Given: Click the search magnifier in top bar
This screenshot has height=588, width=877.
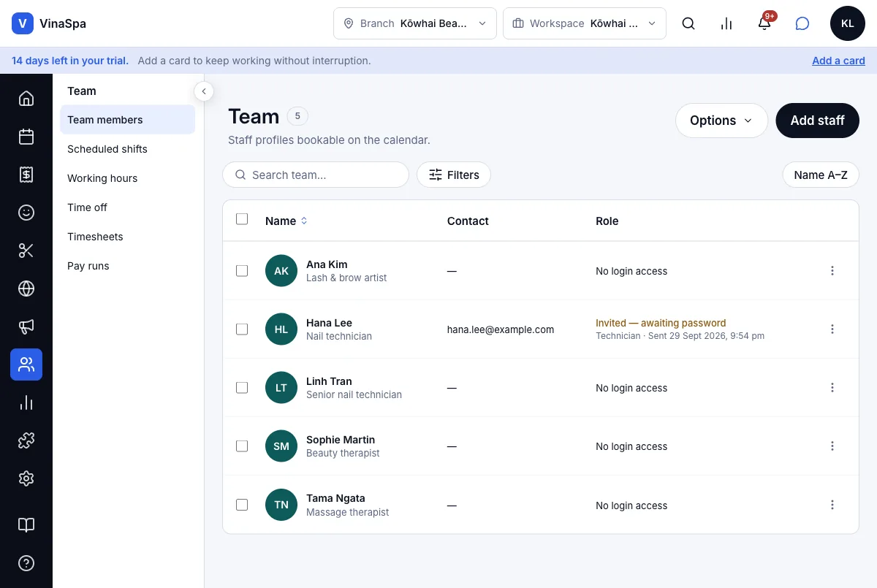Looking at the screenshot, I should pos(688,23).
